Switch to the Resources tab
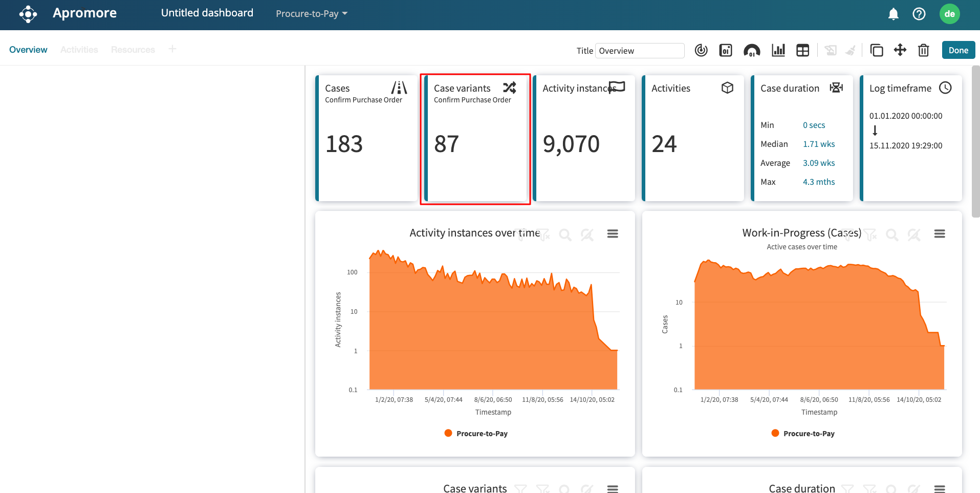Screen dimensions: 980x493 133,50
